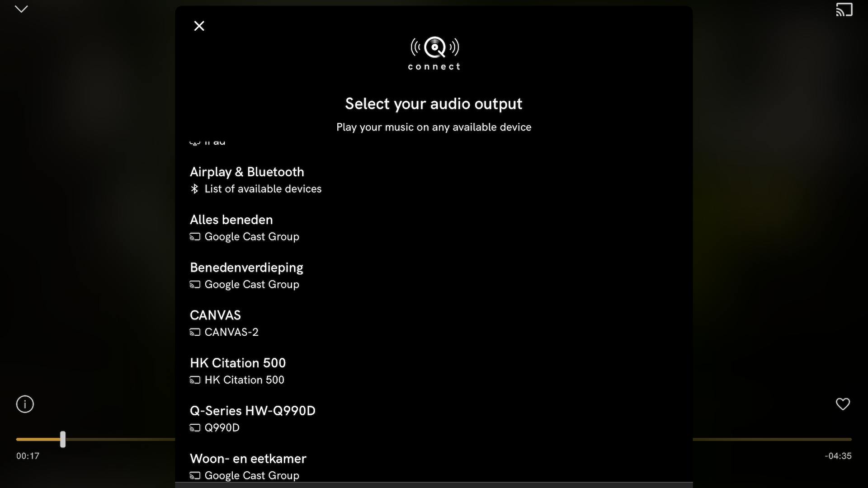Expand the Airplay & Bluetooth device list

247,172
